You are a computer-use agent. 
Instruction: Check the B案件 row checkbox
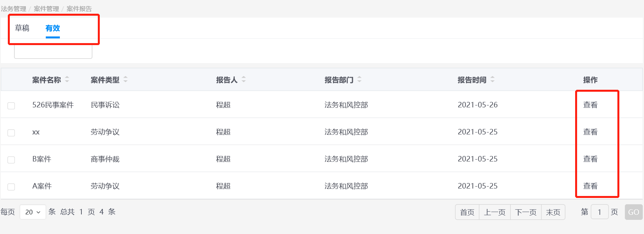(11, 160)
